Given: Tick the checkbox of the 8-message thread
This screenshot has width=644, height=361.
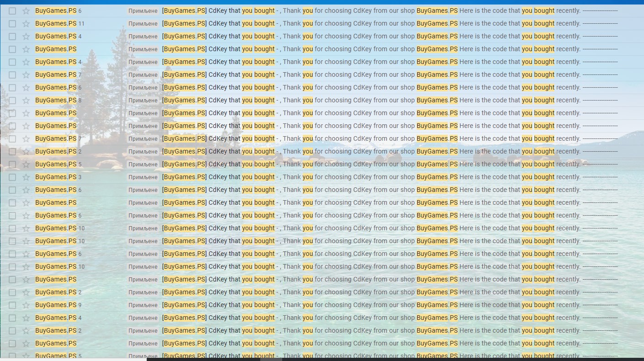Looking at the screenshot, I should 12,100.
